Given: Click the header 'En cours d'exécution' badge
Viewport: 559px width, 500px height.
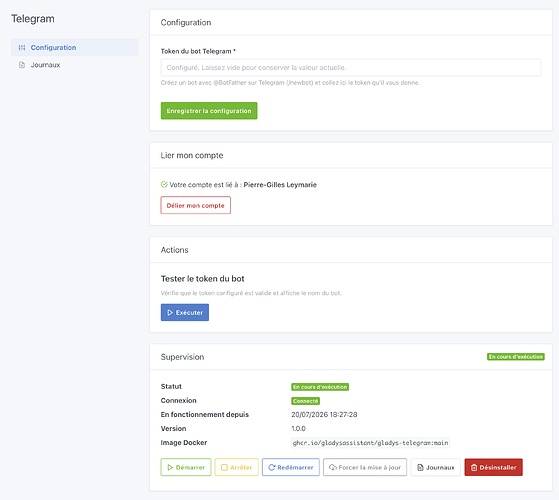Looking at the screenshot, I should [x=516, y=357].
